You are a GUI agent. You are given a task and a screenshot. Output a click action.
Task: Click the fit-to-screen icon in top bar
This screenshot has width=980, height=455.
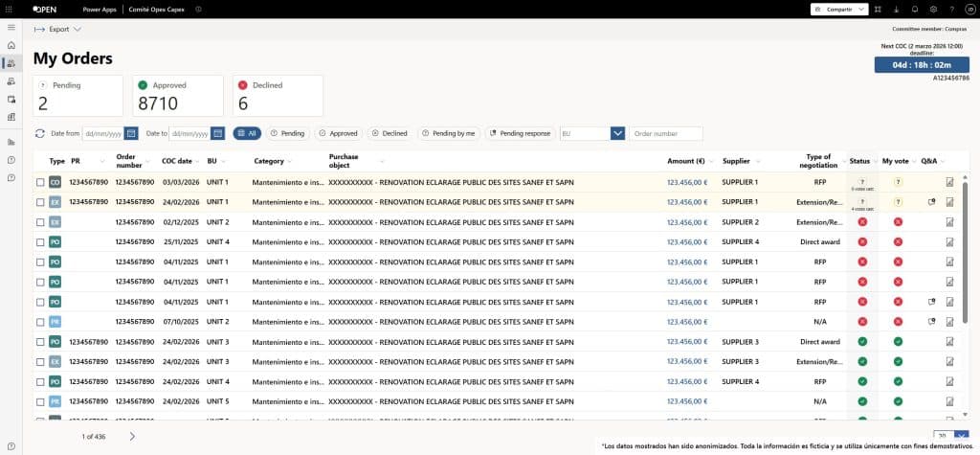(879, 10)
